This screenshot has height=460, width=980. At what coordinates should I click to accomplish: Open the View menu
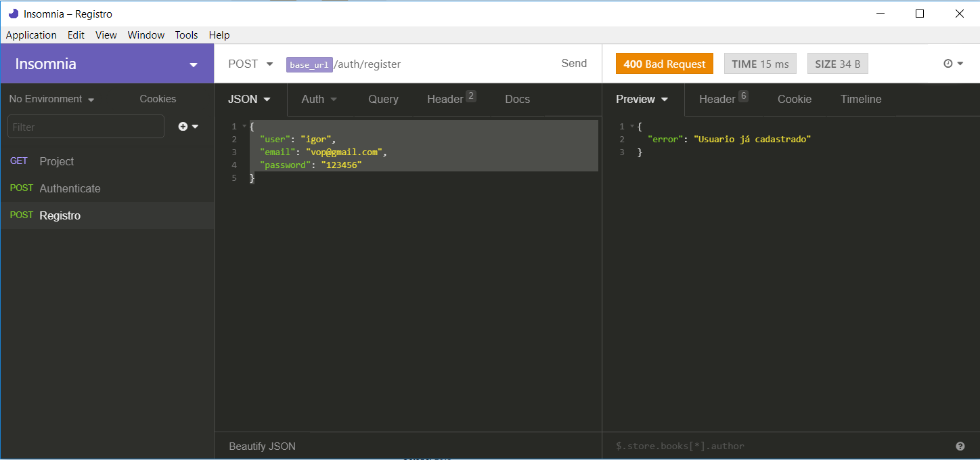(106, 35)
